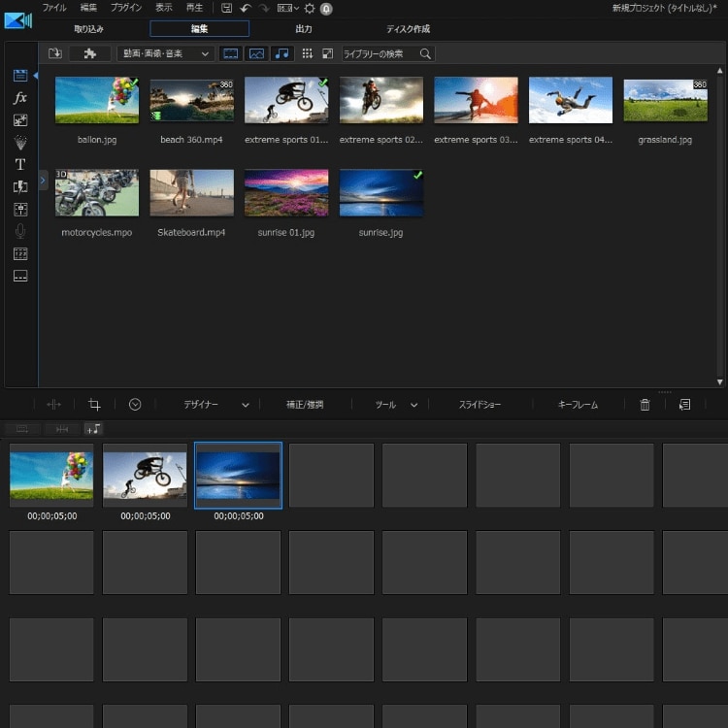Select the Skateboard.mp4 thumbnail
728x728 pixels.
(x=192, y=193)
